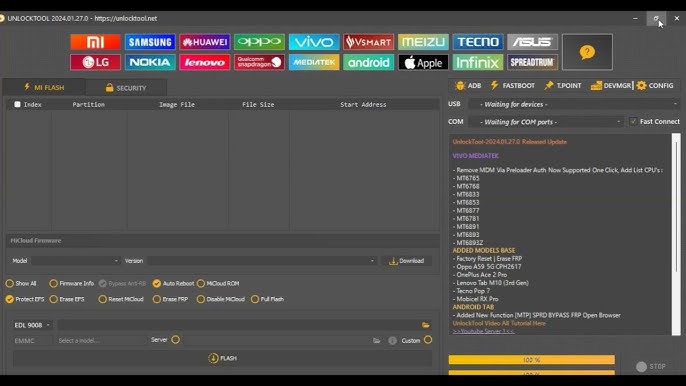Select the MediaTek brand icon
Image resolution: width=686 pixels, height=386 pixels.
314,62
